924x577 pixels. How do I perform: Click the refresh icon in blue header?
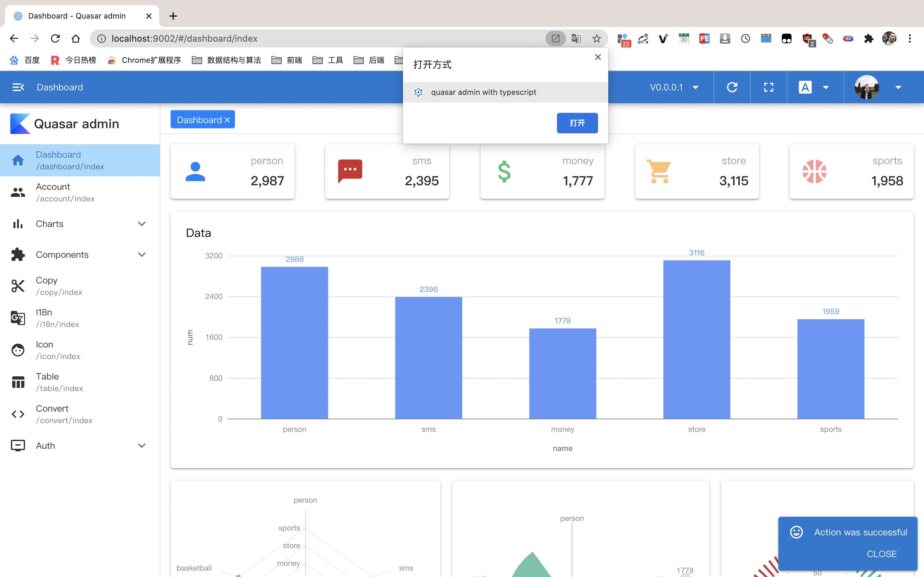[x=732, y=88]
